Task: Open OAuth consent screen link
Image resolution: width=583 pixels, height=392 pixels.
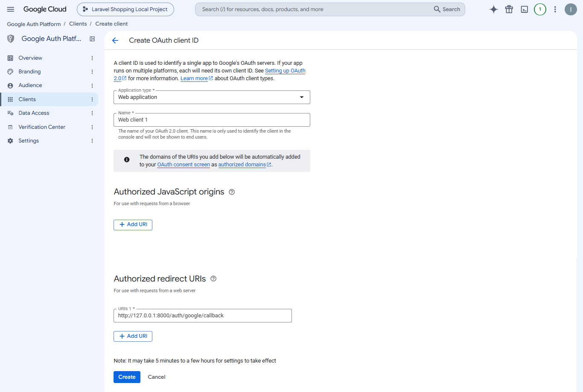Action: pyautogui.click(x=184, y=165)
